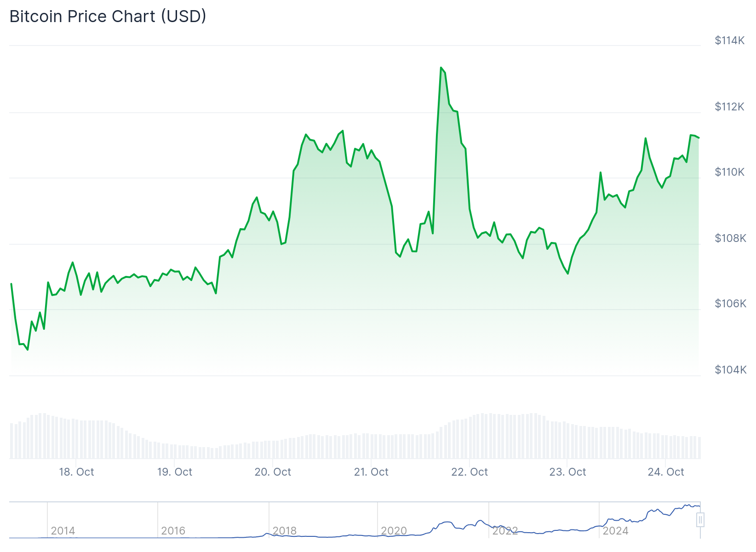The width and height of the screenshot is (756, 552).
Task: Select the 2016 marker in the navigator
Action: point(173,531)
